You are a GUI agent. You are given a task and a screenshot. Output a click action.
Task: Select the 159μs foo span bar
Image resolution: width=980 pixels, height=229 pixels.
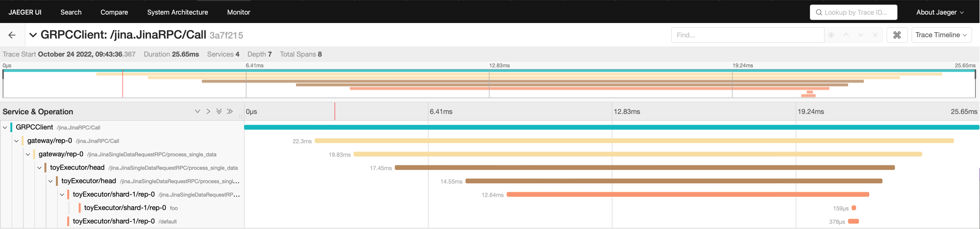click(854, 208)
